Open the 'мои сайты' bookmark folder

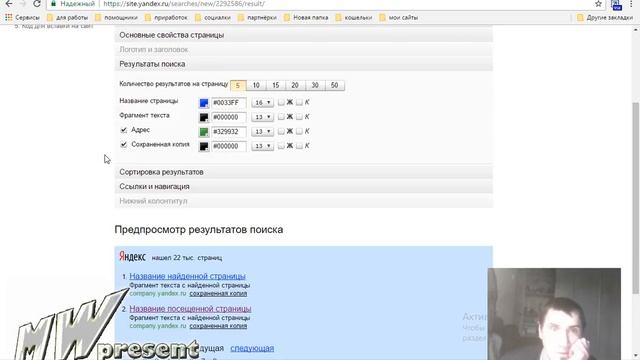(x=399, y=18)
